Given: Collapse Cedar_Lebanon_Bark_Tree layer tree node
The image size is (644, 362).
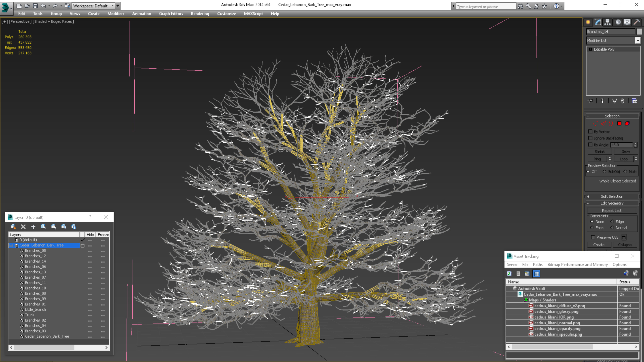Looking at the screenshot, I should (11, 245).
